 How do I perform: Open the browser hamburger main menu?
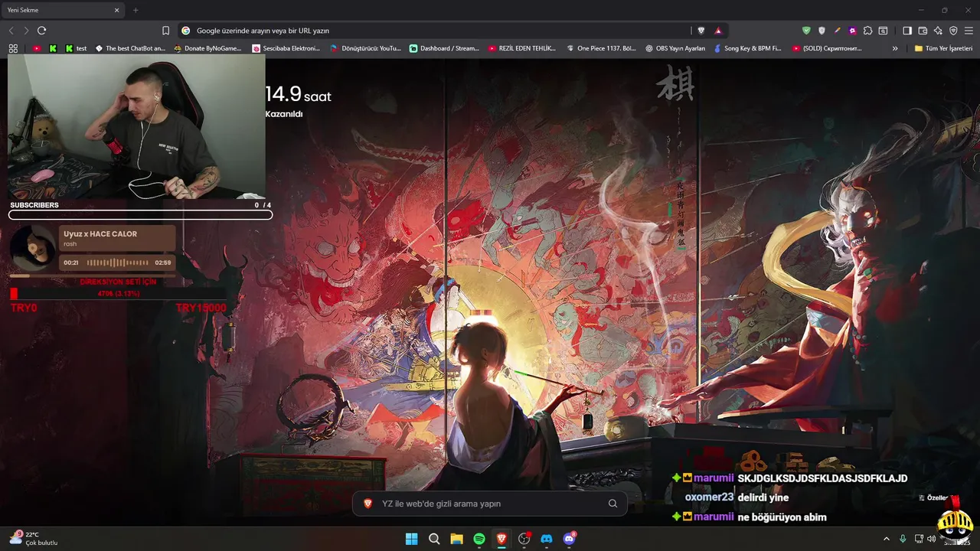click(x=969, y=31)
